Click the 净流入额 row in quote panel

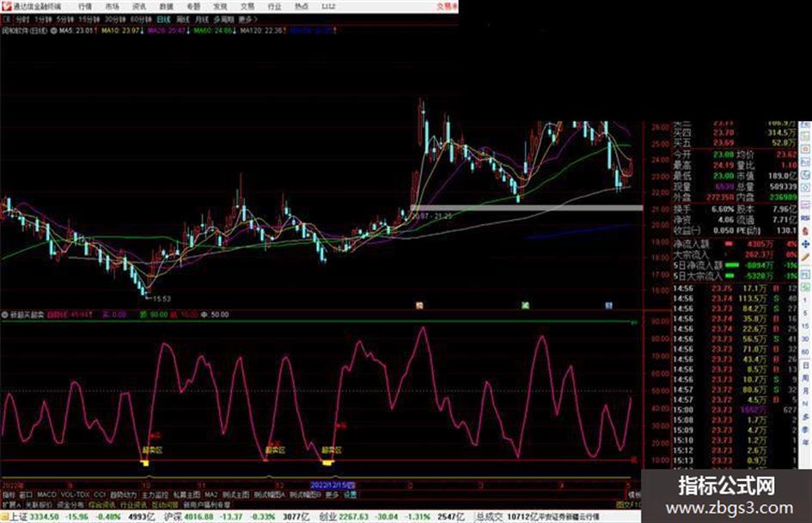pyautogui.click(x=735, y=243)
